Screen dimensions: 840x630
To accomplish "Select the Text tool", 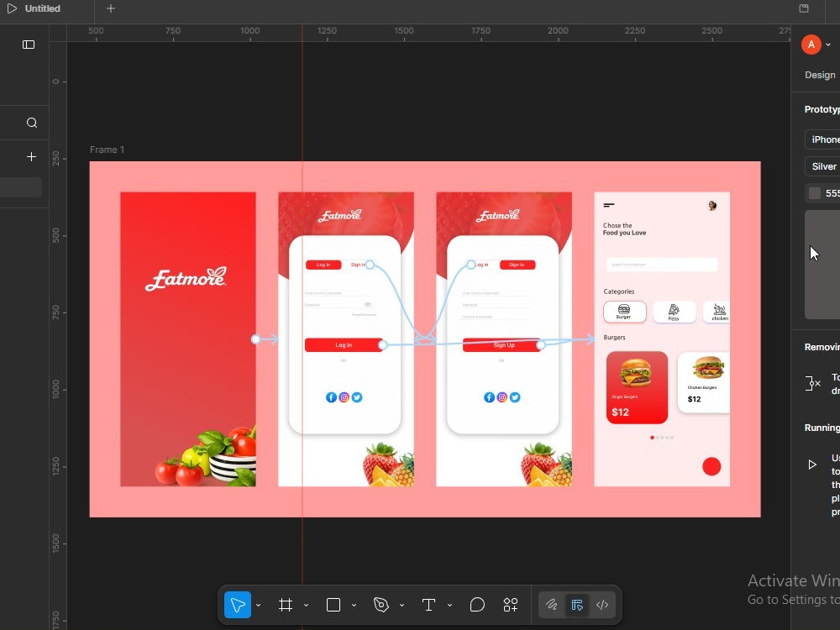I will [428, 605].
